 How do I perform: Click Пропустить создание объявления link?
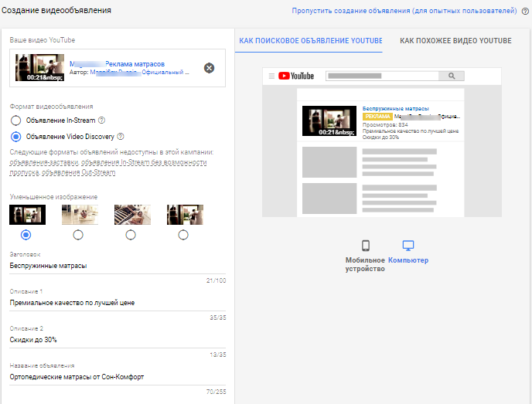tap(404, 12)
